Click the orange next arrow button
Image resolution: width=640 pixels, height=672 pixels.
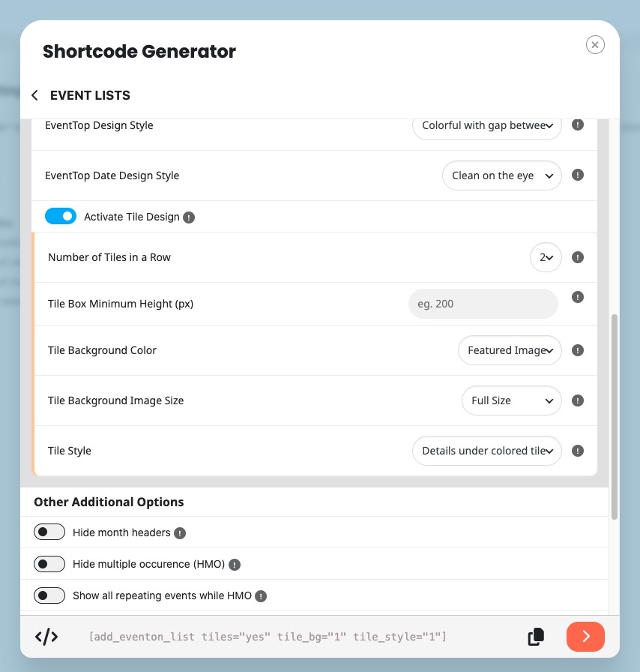point(585,637)
